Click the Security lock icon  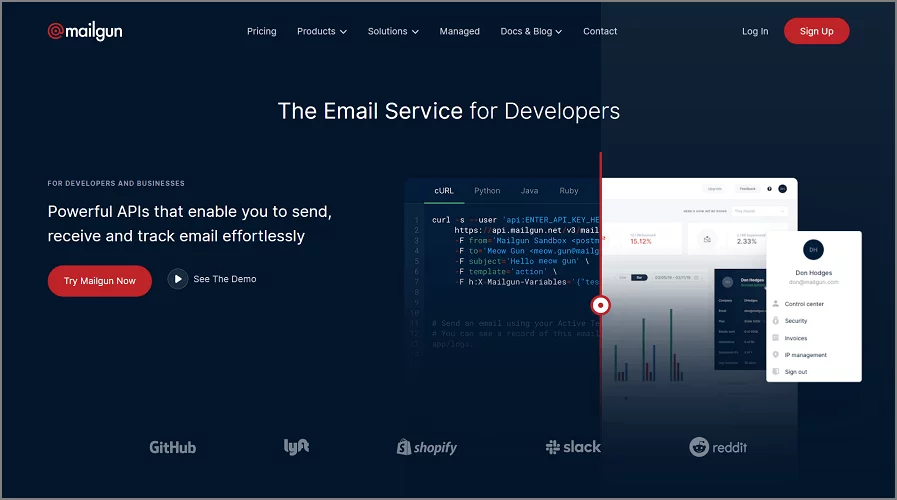pyautogui.click(x=776, y=321)
